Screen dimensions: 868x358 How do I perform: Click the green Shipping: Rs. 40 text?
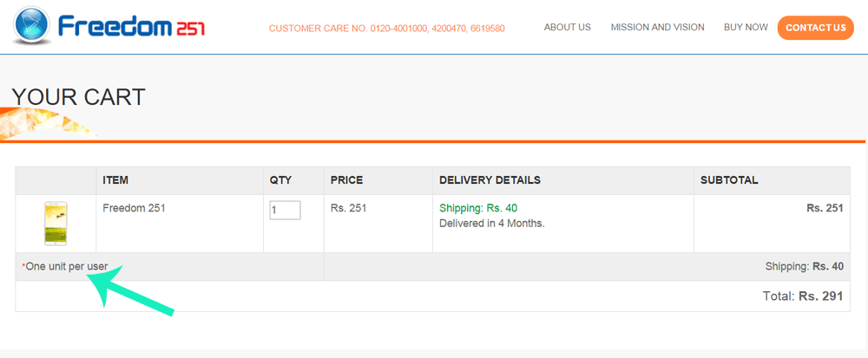tap(478, 208)
